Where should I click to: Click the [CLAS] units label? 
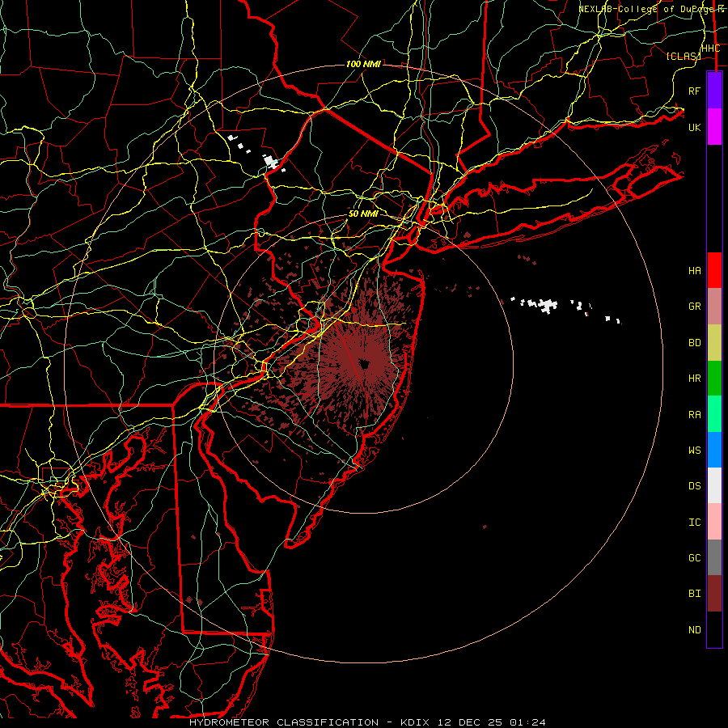[683, 56]
